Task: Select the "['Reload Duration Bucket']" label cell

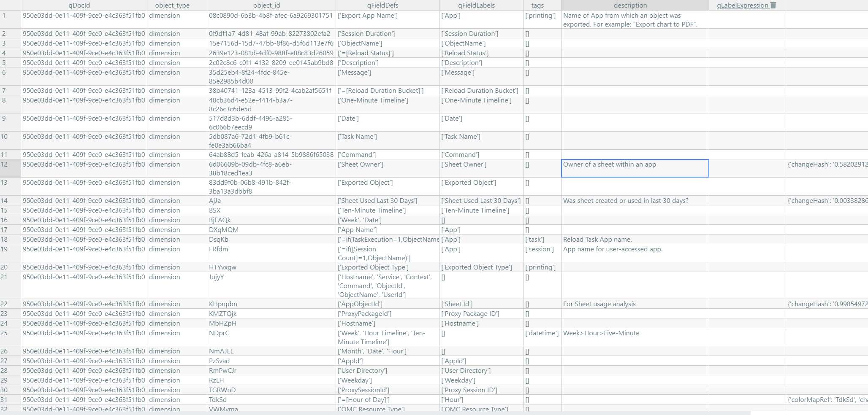Action: point(481,90)
